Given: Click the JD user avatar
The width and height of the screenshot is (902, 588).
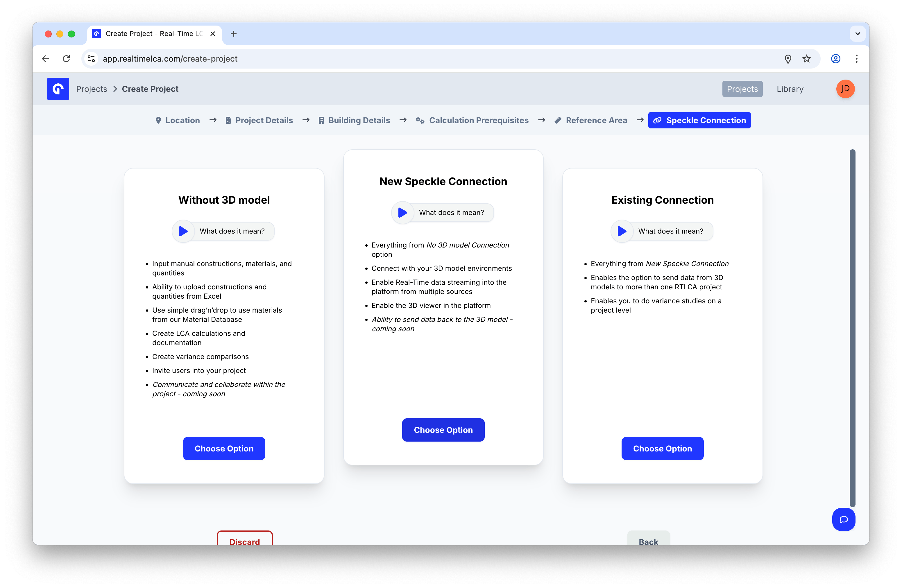Looking at the screenshot, I should pyautogui.click(x=845, y=89).
